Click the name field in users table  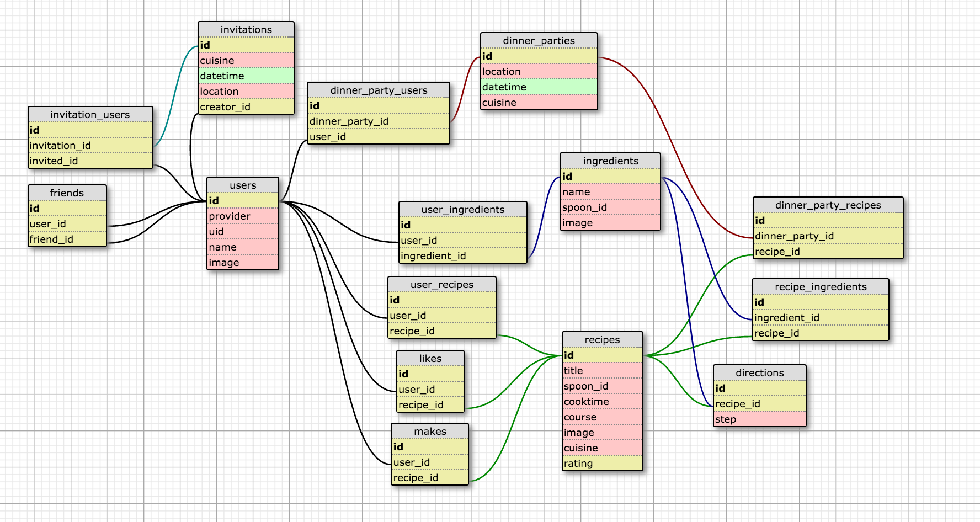point(243,247)
